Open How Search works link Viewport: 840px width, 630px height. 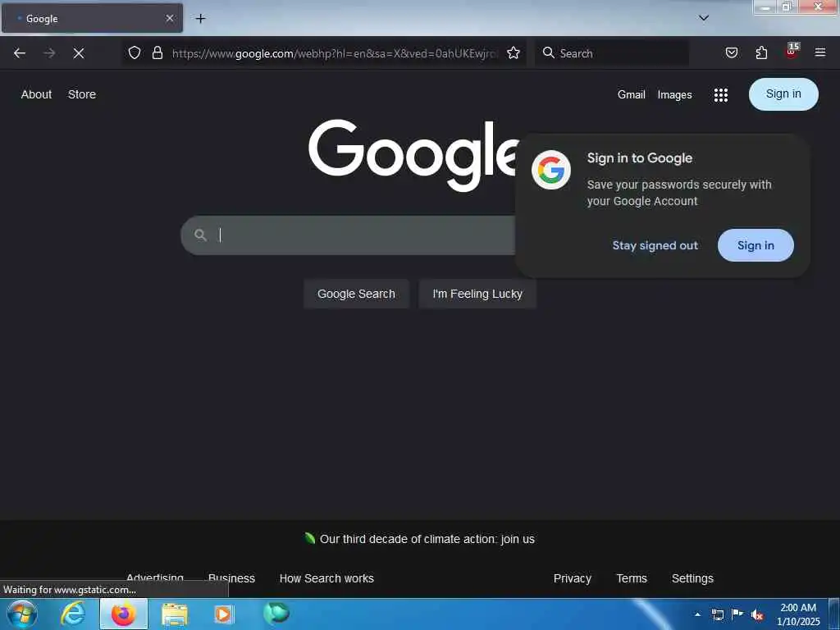(x=326, y=578)
